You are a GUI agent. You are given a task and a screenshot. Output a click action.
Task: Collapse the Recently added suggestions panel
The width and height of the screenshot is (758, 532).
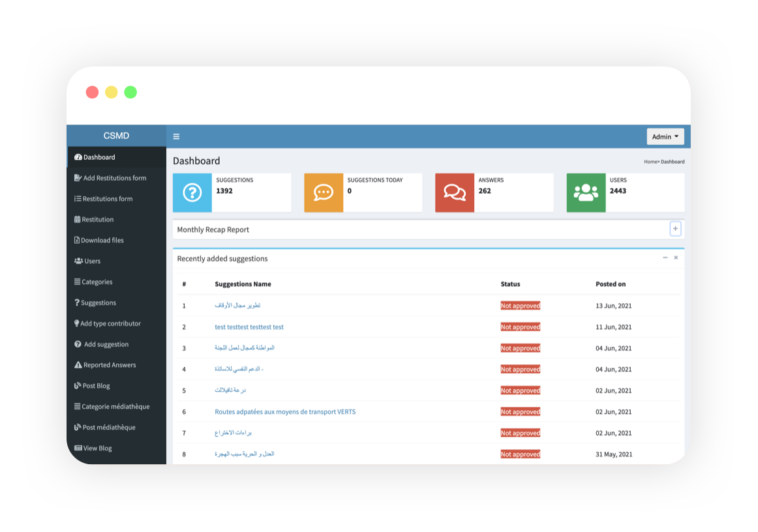(x=666, y=258)
